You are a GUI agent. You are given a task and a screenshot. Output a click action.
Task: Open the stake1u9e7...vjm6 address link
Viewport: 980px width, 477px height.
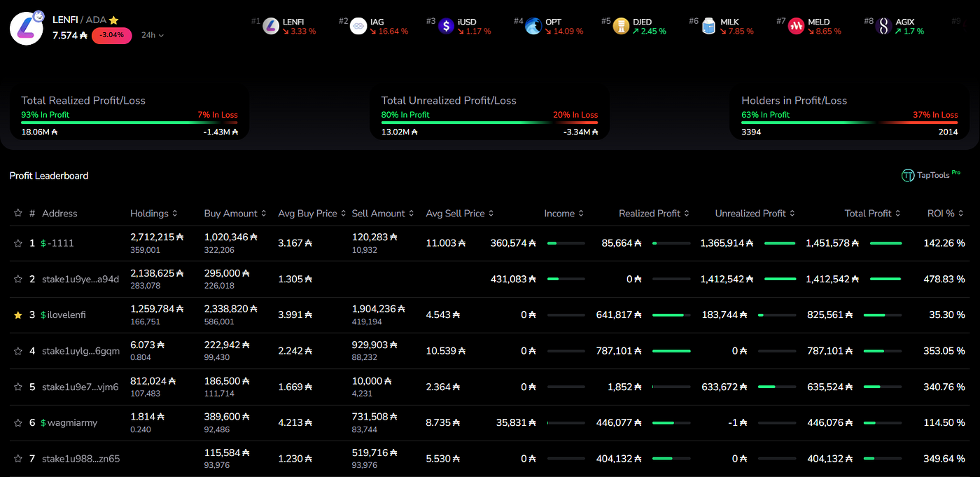80,387
